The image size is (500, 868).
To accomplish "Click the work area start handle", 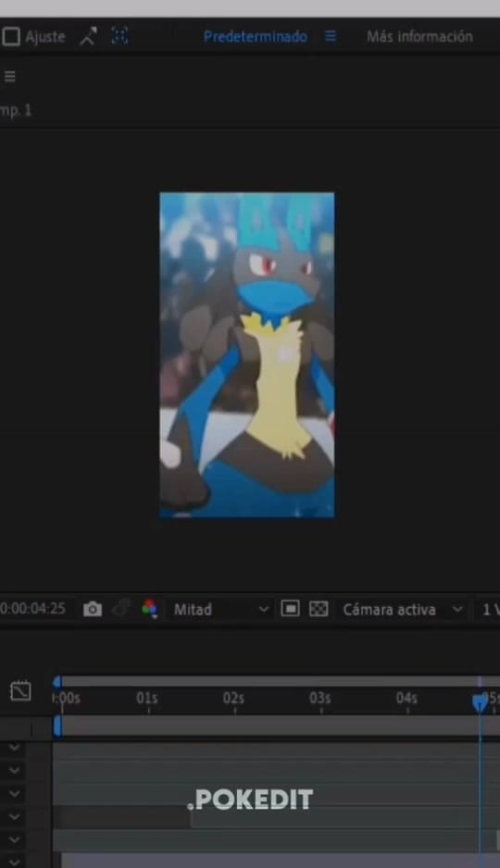I will click(x=57, y=726).
